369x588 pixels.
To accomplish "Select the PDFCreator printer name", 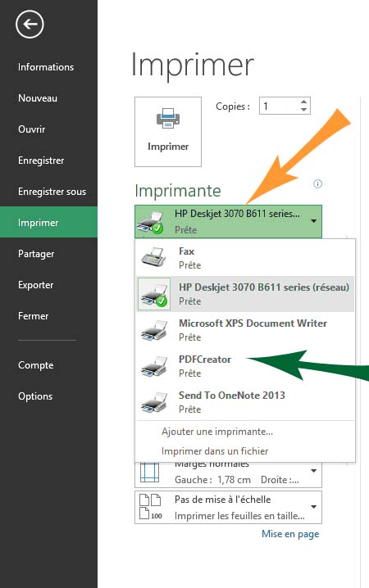I will [x=205, y=360].
